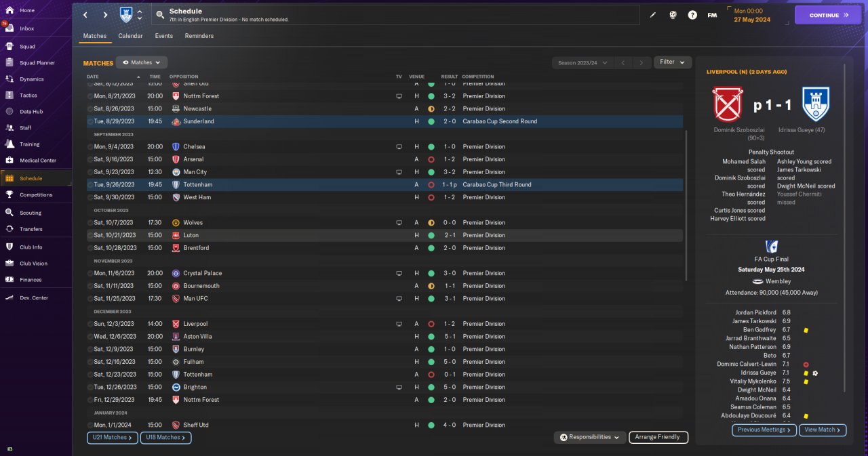Open the Matches view dropdown
Image resolution: width=868 pixels, height=456 pixels.
(x=142, y=62)
